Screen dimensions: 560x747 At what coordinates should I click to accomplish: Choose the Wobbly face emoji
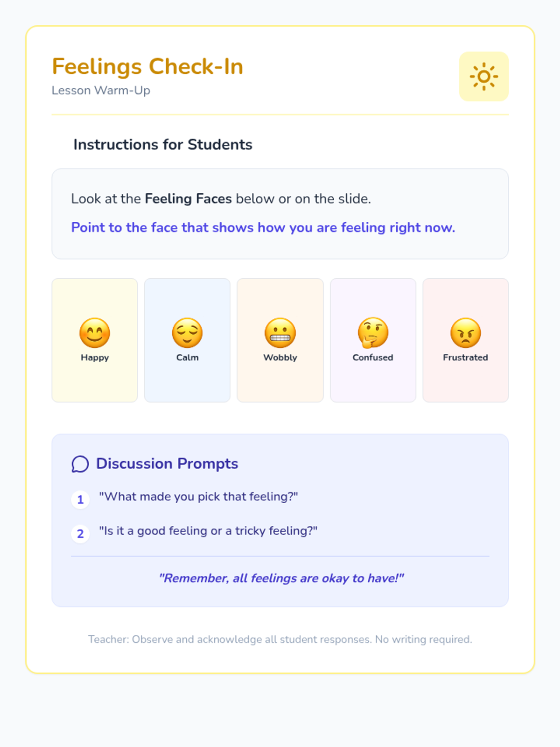pyautogui.click(x=280, y=333)
